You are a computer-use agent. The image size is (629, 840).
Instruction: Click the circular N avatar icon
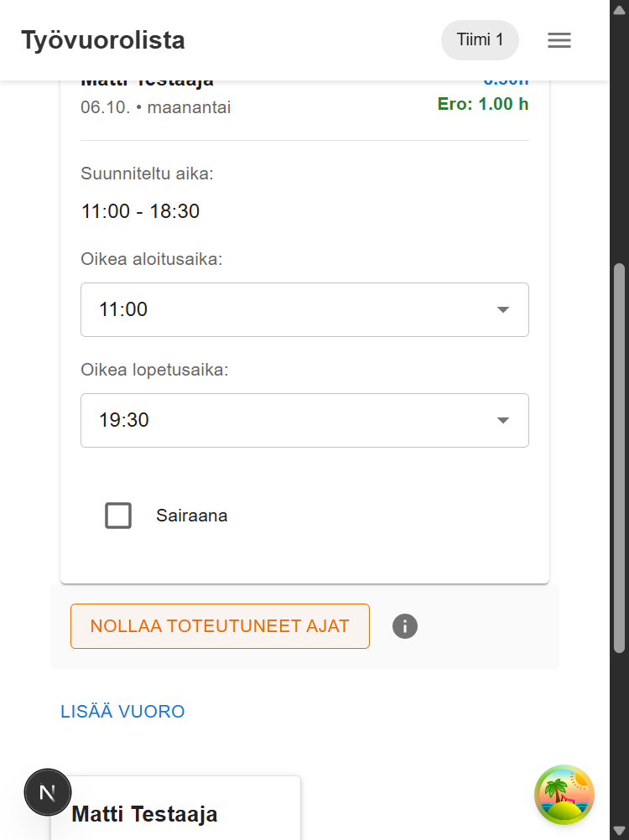[x=48, y=791]
